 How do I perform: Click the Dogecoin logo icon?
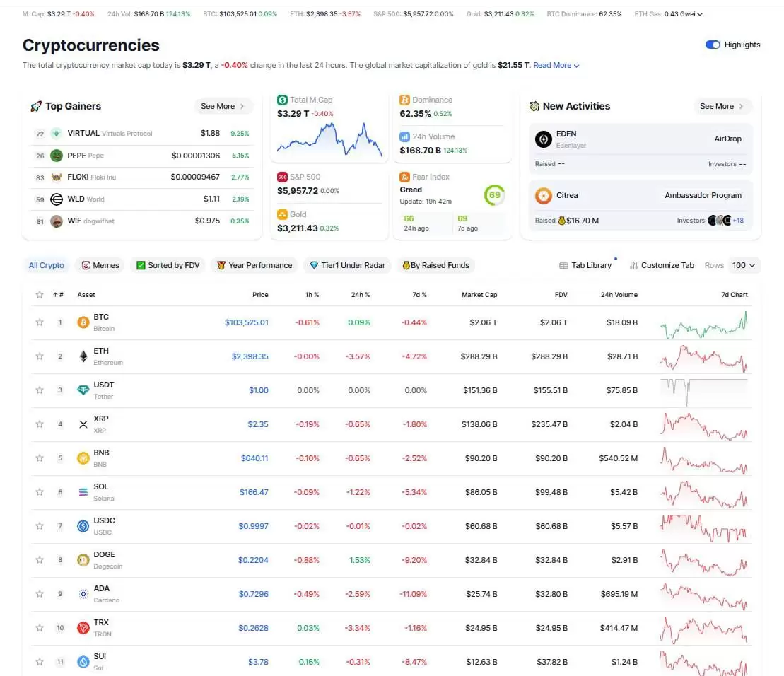pos(83,560)
